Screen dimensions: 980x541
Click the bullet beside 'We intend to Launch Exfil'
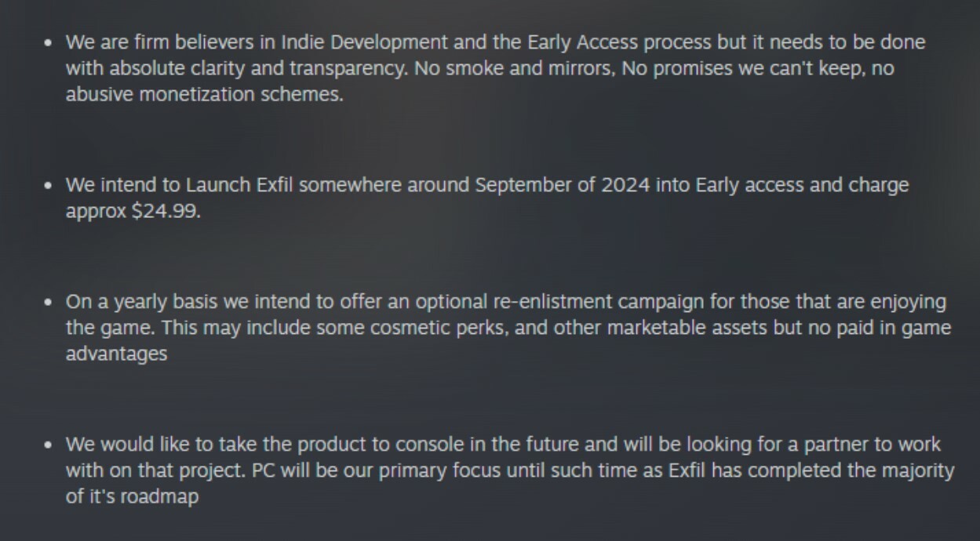[x=49, y=187]
